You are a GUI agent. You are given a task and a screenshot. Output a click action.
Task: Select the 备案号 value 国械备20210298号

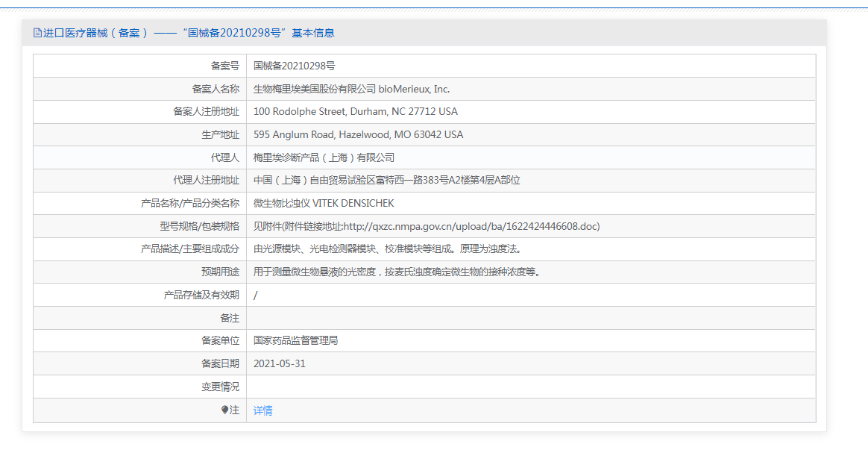click(295, 66)
